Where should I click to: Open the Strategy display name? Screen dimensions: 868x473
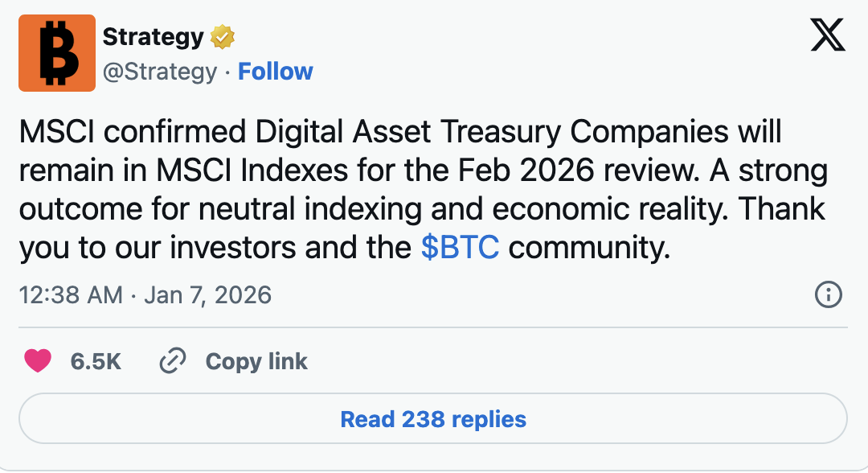[153, 37]
